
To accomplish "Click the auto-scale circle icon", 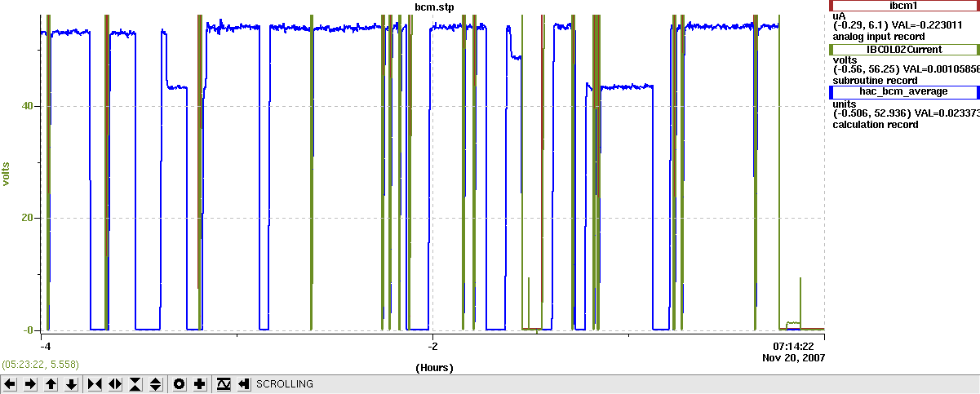I will click(179, 383).
